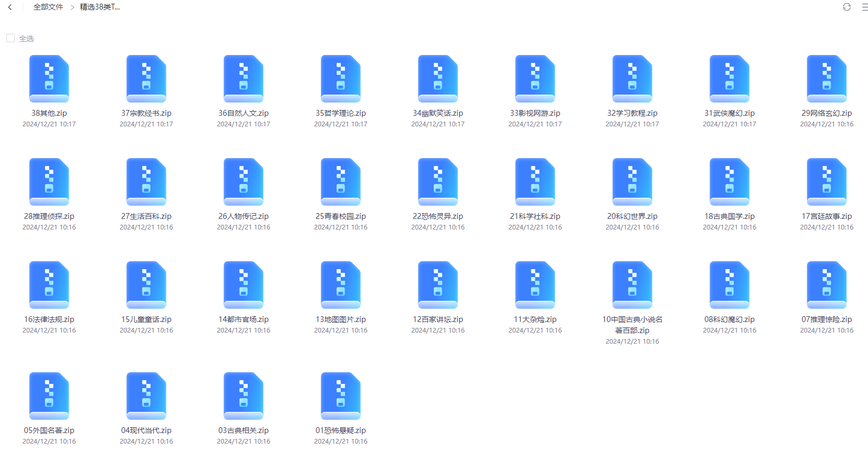Screen dimensions: 868x469
Task: Select the 28推理侦探.zip archive icon
Action: (x=49, y=182)
